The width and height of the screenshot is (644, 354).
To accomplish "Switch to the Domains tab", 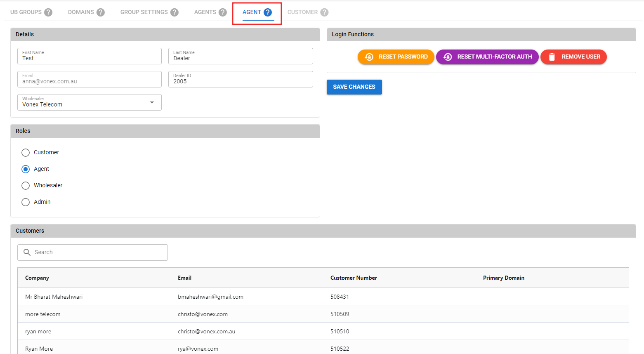I will point(81,12).
